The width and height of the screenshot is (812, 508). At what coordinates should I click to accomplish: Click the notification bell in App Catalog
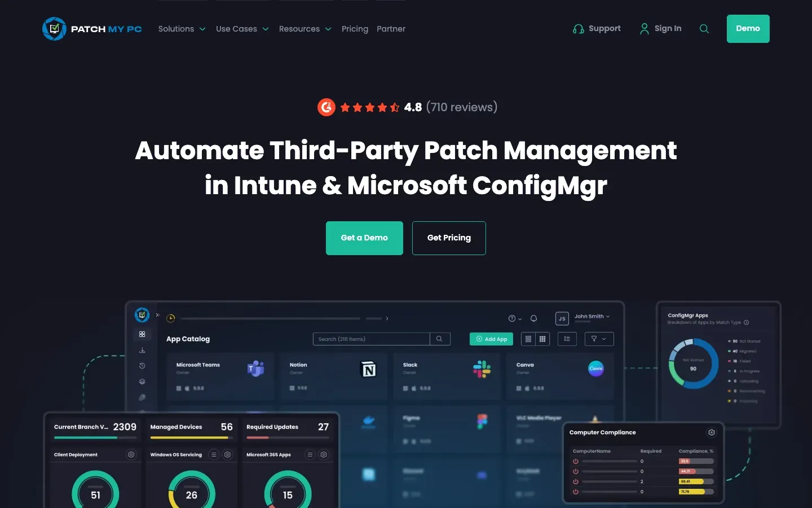[533, 318]
